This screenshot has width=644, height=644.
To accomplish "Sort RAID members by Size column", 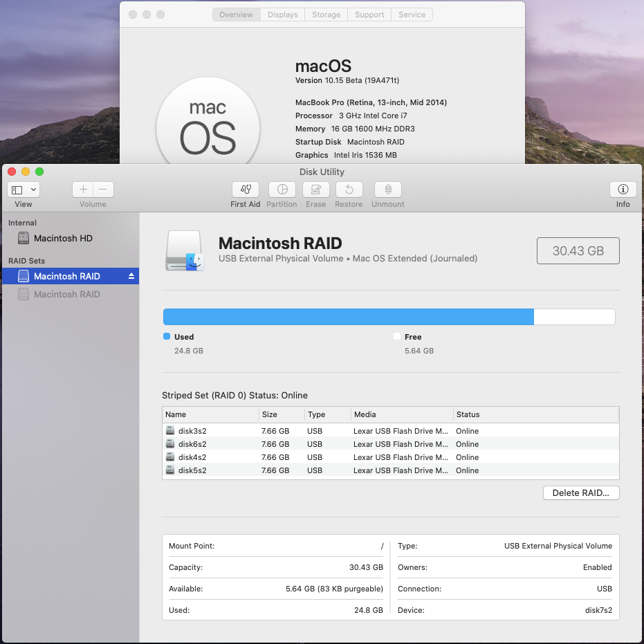I will pyautogui.click(x=282, y=414).
